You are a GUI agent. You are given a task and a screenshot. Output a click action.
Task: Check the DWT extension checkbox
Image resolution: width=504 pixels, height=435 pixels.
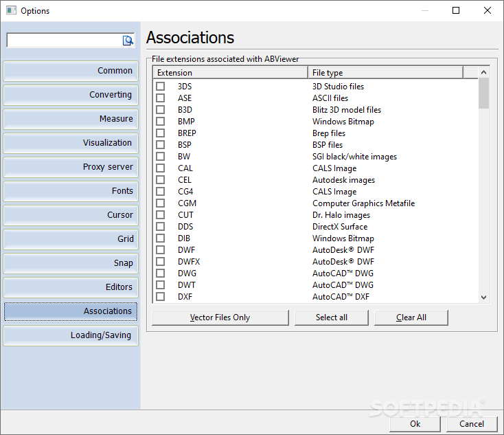pos(161,285)
